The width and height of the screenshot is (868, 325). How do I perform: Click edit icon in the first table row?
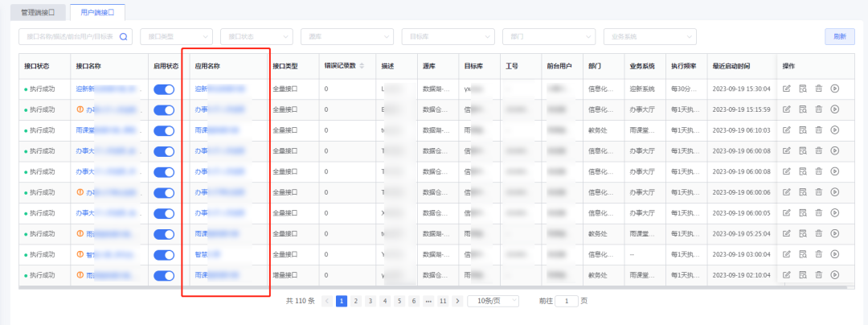787,88
